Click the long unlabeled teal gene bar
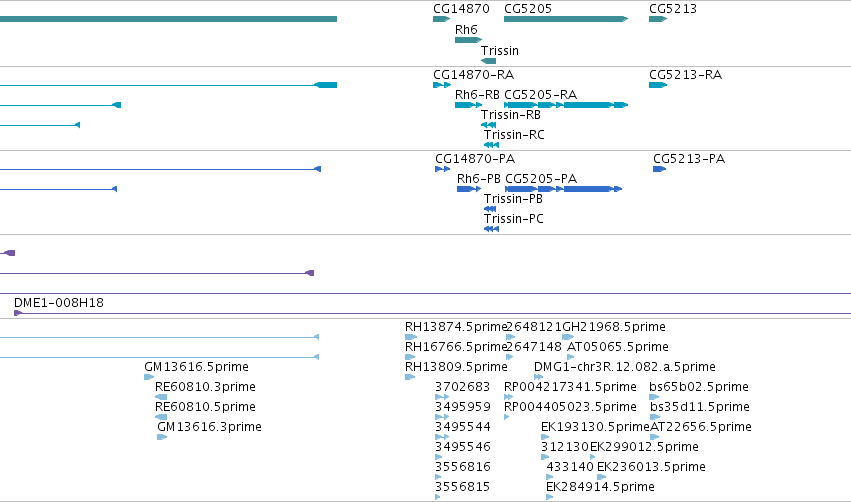The height and width of the screenshot is (502, 851). point(168,19)
